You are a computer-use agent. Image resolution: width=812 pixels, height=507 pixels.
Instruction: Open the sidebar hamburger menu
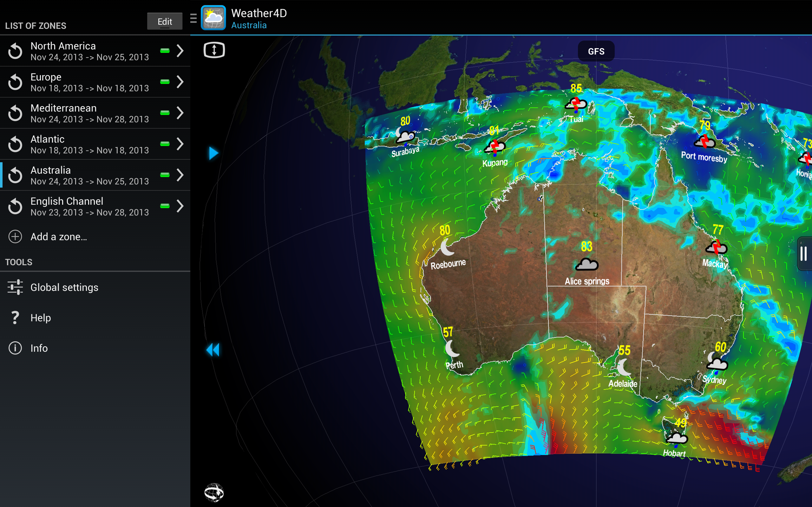click(193, 19)
